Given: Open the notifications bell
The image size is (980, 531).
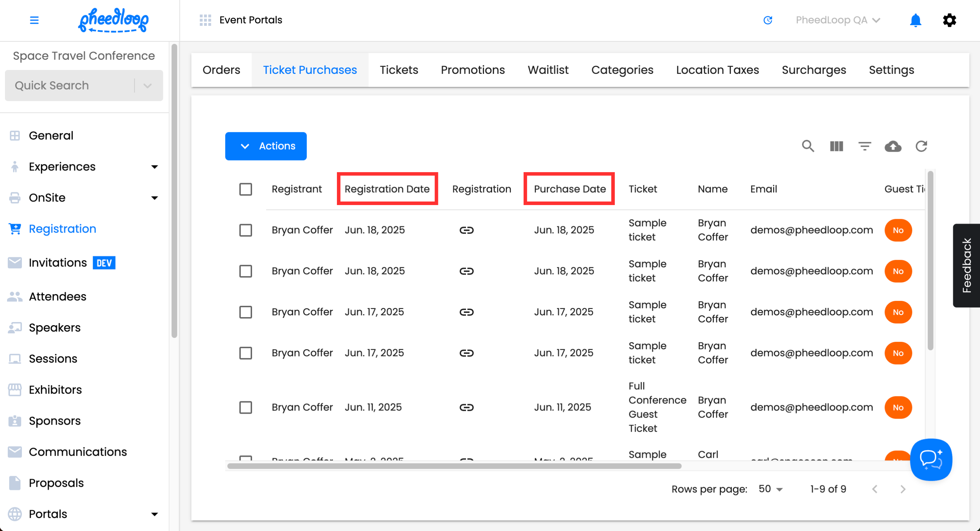Looking at the screenshot, I should tap(915, 20).
